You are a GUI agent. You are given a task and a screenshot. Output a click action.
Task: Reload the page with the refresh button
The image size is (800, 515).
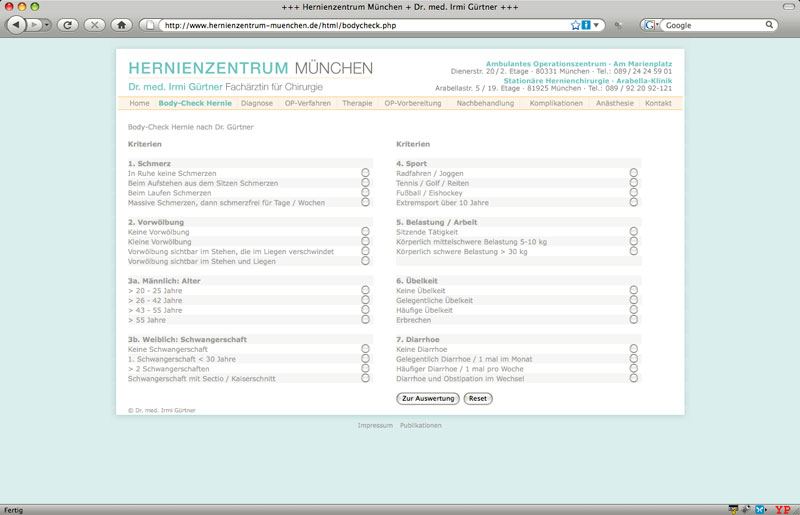coord(70,24)
